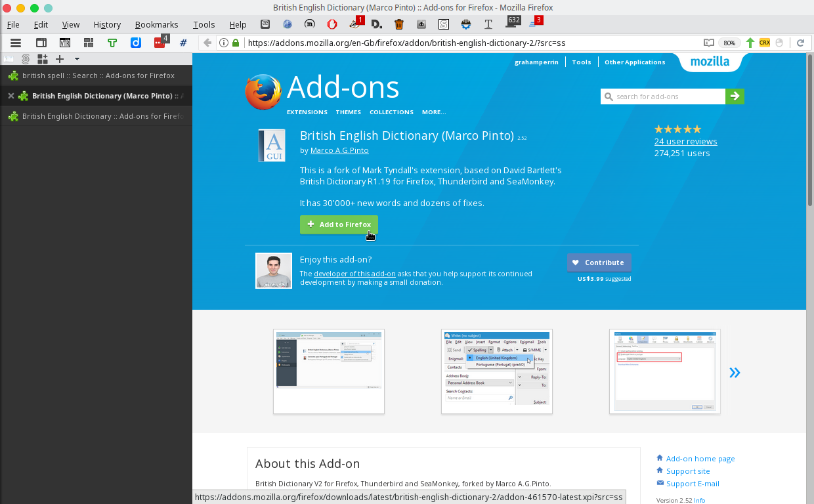Click the yellow CRX icon

[765, 43]
